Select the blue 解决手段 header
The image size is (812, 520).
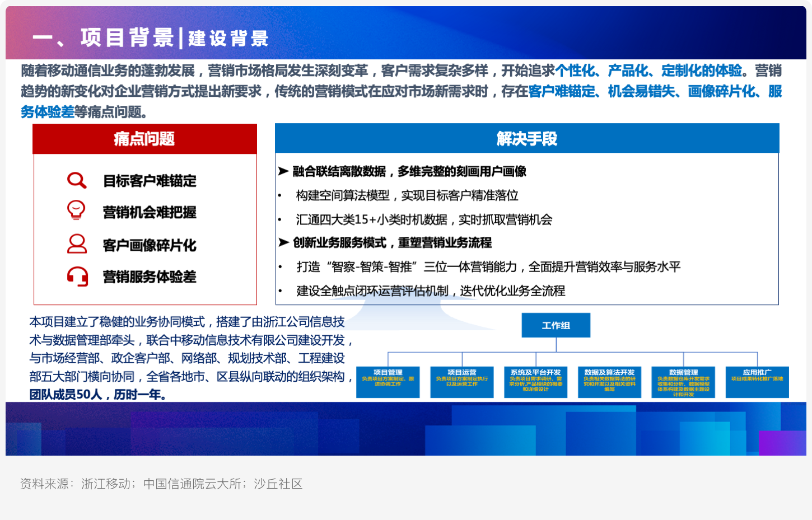[x=526, y=139]
